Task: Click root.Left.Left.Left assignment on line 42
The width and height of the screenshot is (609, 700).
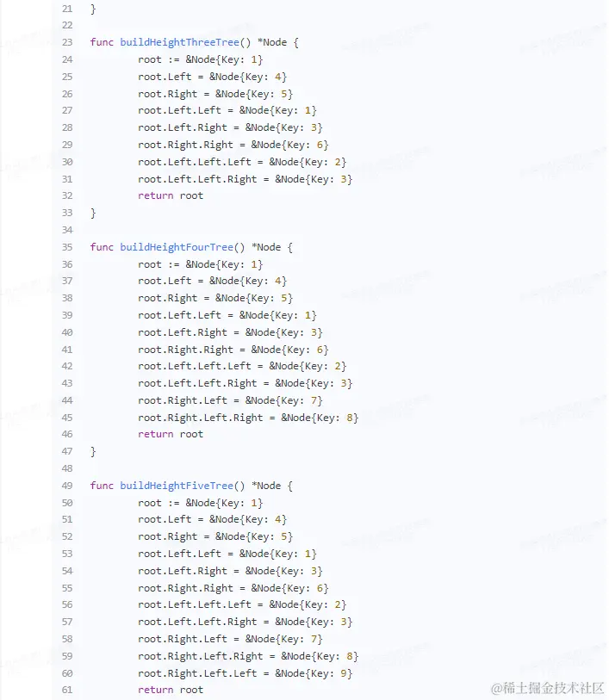Action: click(x=242, y=366)
